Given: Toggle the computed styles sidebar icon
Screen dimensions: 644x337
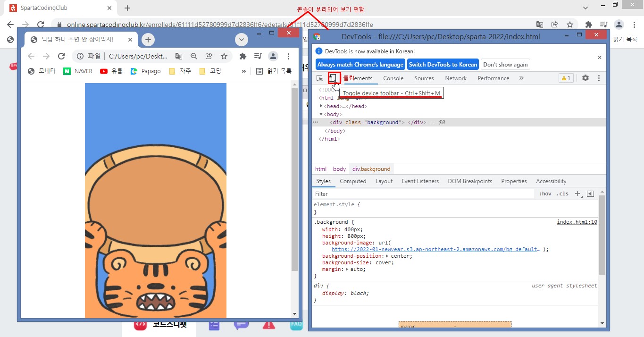Looking at the screenshot, I should click(x=590, y=194).
